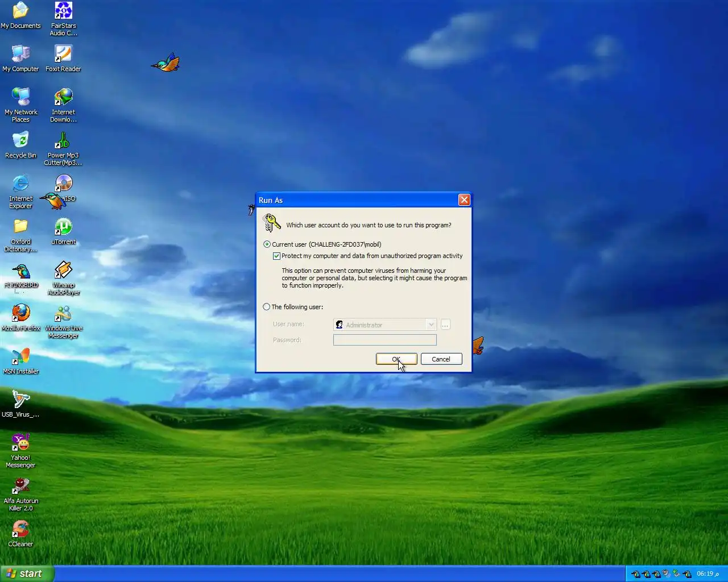This screenshot has width=728, height=582.
Task: Launch uTorrent from the desktop
Action: pos(63,231)
